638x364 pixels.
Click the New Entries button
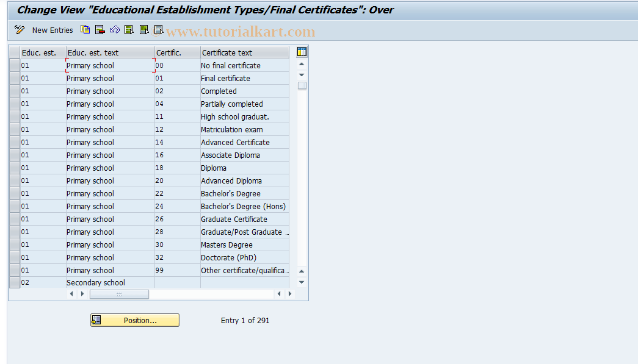(x=53, y=30)
